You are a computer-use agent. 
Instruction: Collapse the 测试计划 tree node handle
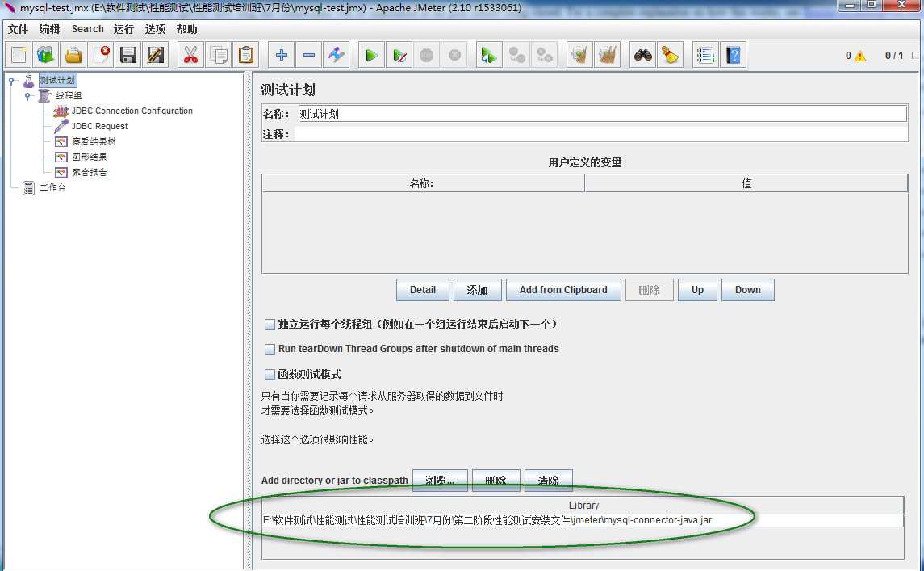(x=11, y=81)
